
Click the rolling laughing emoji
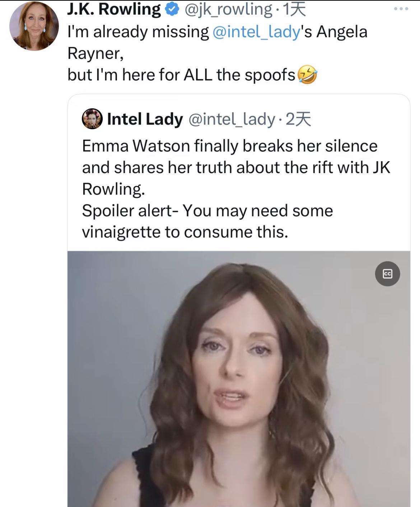(x=308, y=75)
